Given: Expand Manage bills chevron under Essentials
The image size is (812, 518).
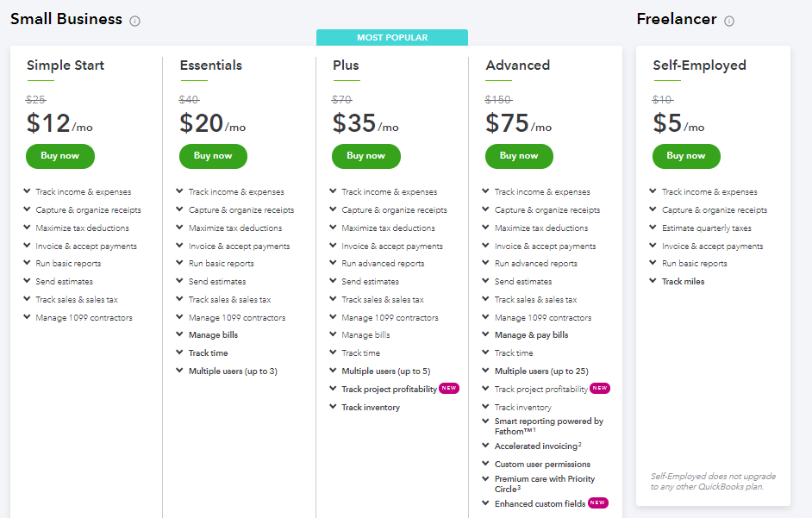Looking at the screenshot, I should tap(180, 335).
